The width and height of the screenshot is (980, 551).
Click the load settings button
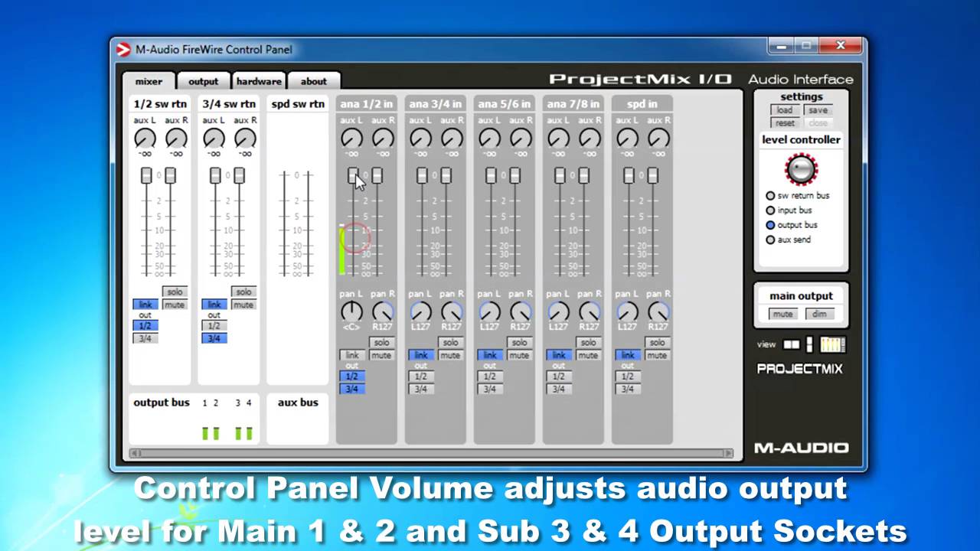click(785, 110)
